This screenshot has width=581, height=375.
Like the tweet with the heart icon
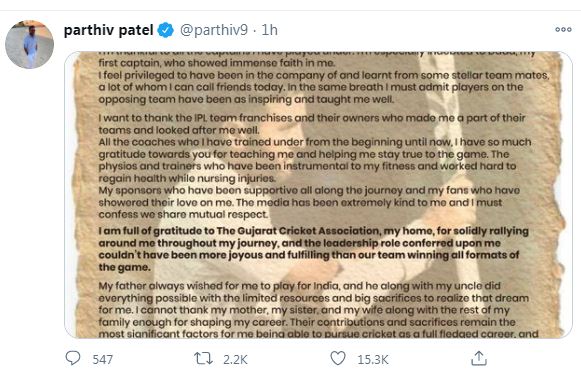(338, 358)
